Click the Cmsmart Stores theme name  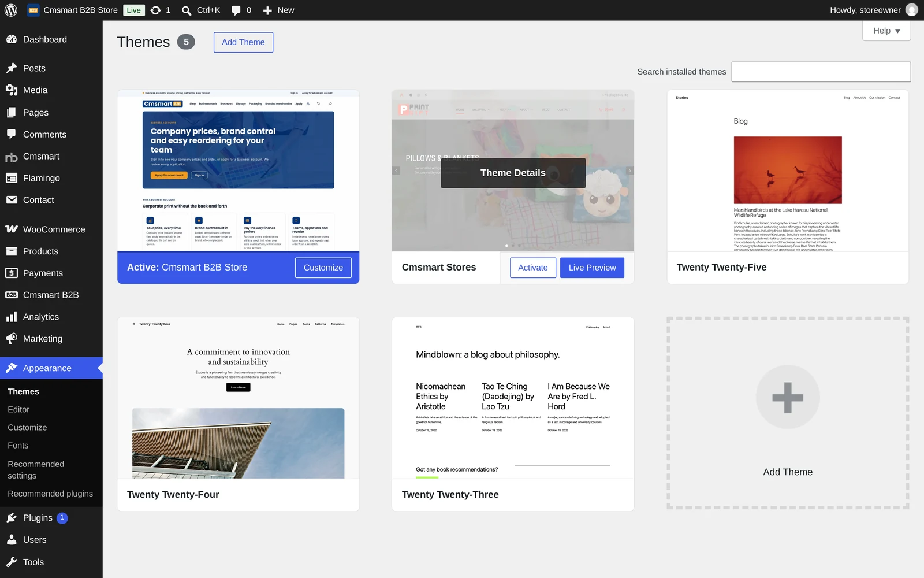[439, 268]
